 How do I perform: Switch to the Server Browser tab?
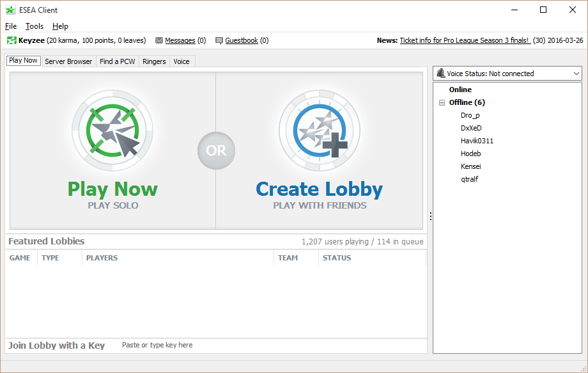68,61
